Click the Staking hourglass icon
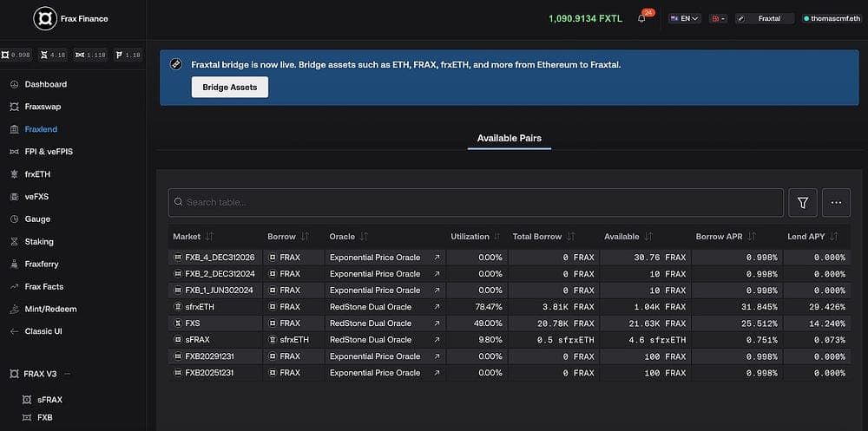The height and width of the screenshot is (431, 868). coord(15,242)
